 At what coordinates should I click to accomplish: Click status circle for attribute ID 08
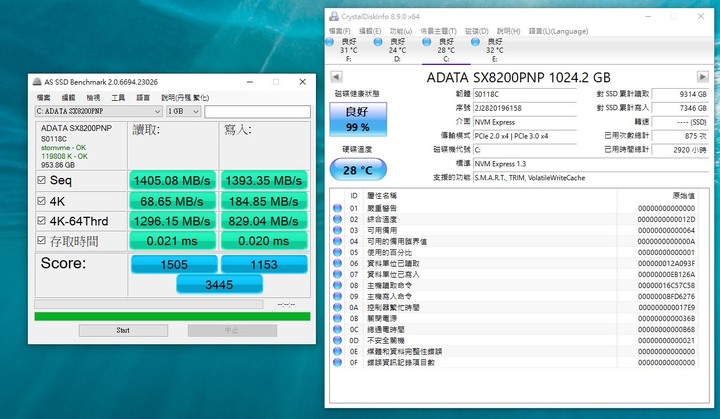click(x=338, y=285)
